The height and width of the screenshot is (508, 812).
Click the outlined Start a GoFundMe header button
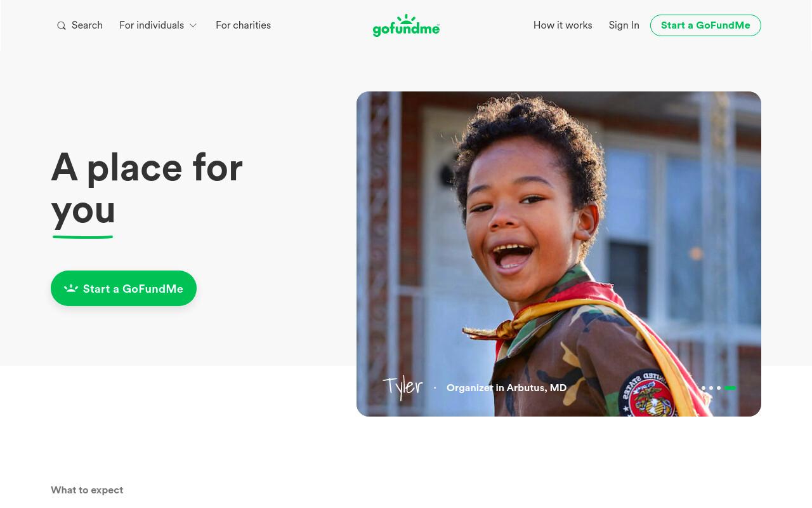tap(705, 25)
